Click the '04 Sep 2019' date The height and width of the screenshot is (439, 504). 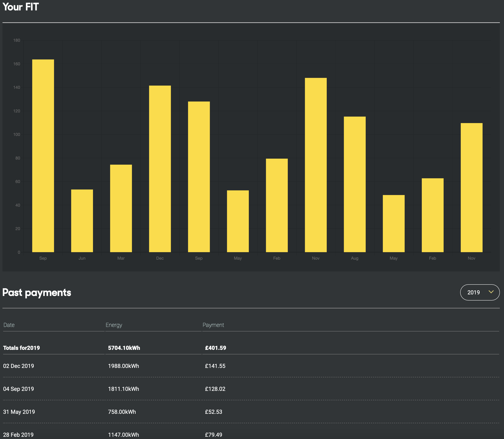(x=19, y=389)
